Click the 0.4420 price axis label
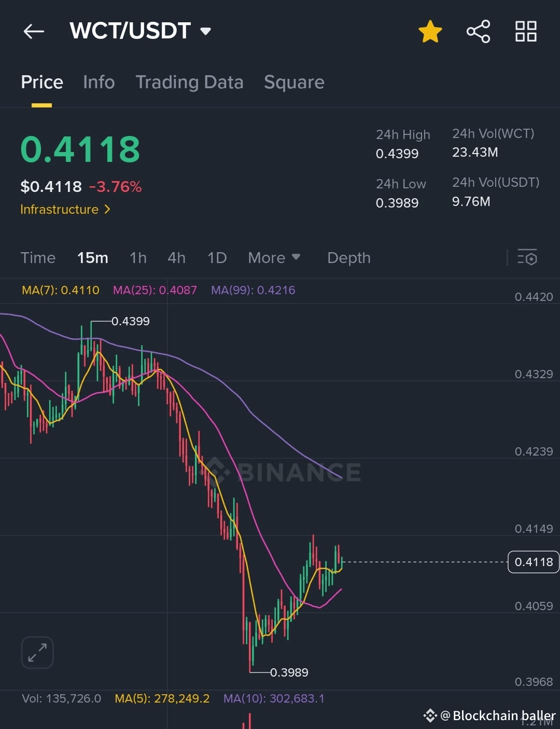This screenshot has width=560, height=729. (x=534, y=297)
